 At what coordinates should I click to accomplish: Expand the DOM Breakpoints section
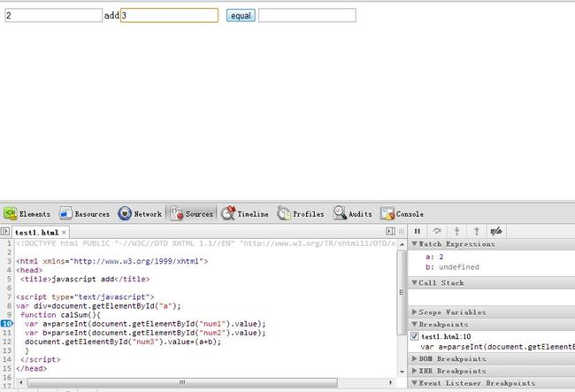(x=415, y=358)
